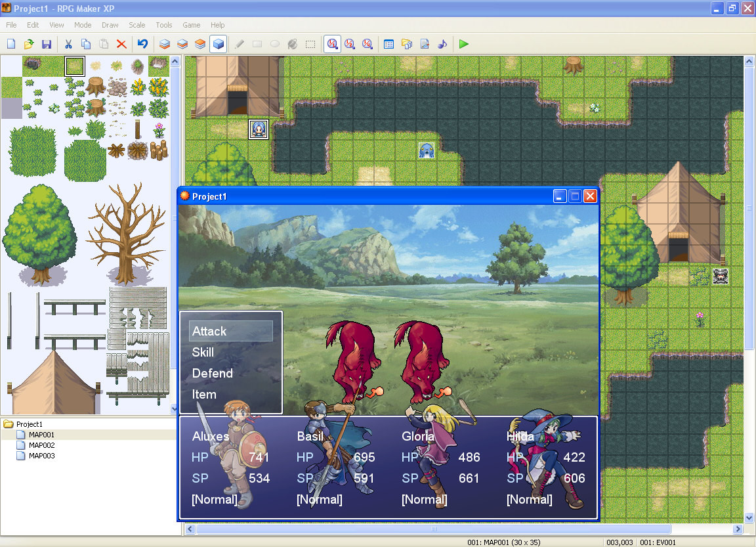Start playtest with the green play arrow
This screenshot has width=756, height=547.
point(464,45)
